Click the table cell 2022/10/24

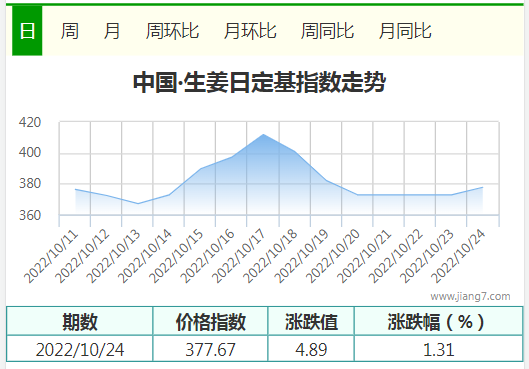click(80, 349)
